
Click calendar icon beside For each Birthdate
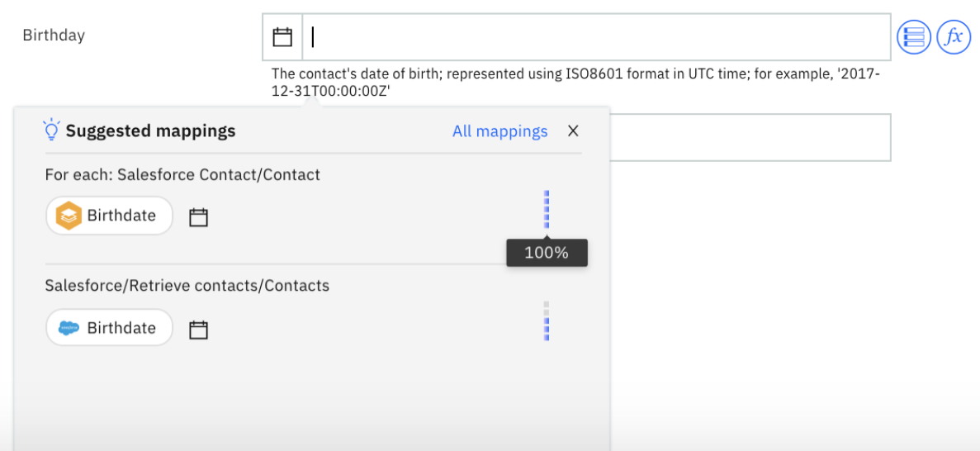tap(198, 217)
